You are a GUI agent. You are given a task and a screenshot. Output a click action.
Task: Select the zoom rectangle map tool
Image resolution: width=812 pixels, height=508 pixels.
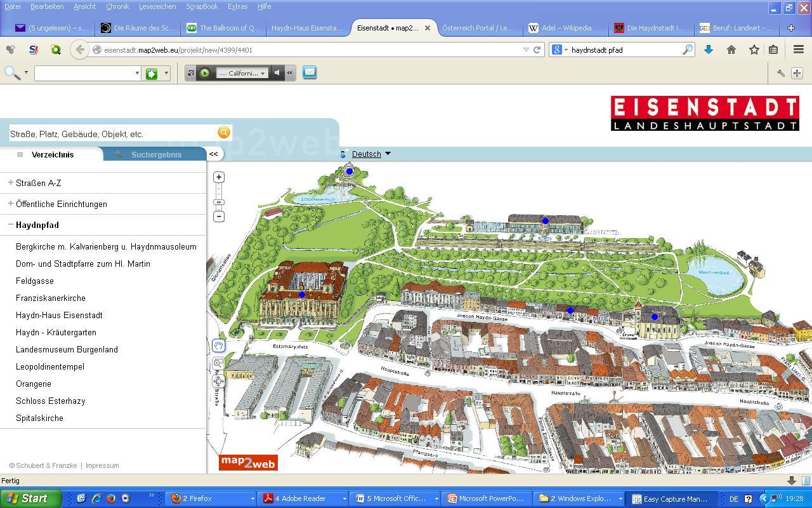pyautogui.click(x=218, y=363)
